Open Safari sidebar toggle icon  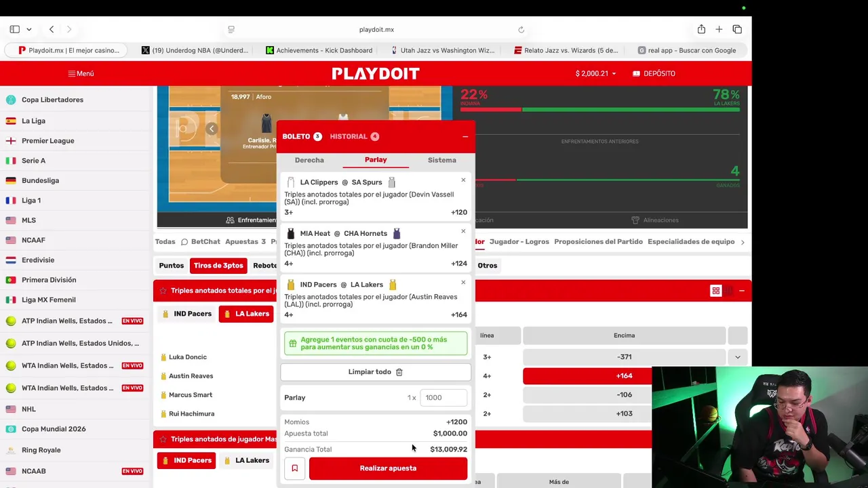(14, 29)
